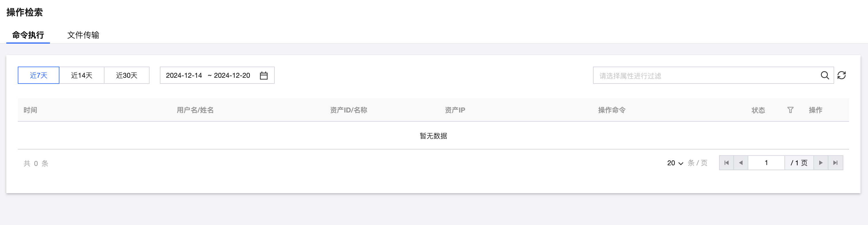The width and height of the screenshot is (868, 225).
Task: Click the refresh icon
Action: (841, 75)
